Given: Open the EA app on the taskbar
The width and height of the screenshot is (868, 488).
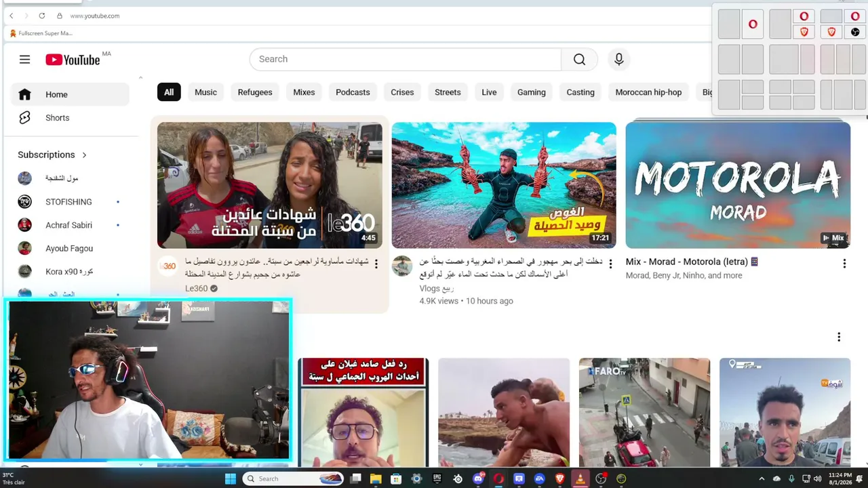Looking at the screenshot, I should (540, 479).
